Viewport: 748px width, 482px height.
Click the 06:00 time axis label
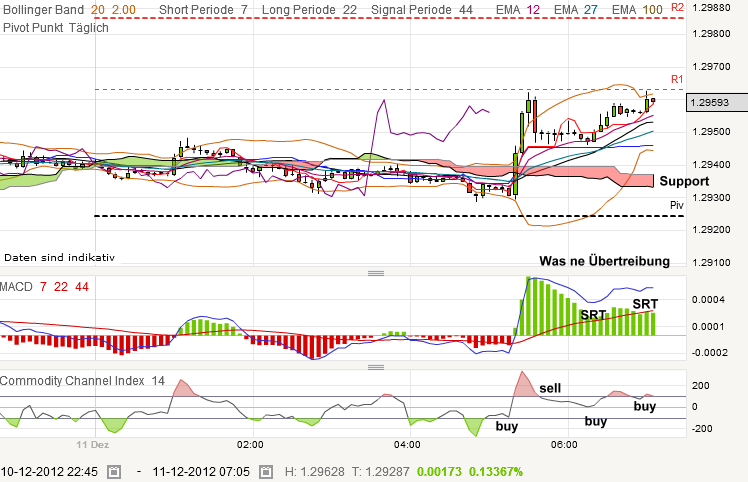point(564,445)
